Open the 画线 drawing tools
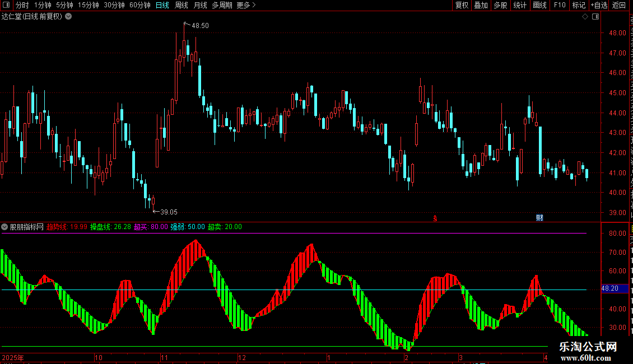The height and width of the screenshot is (364, 633). [539, 5]
